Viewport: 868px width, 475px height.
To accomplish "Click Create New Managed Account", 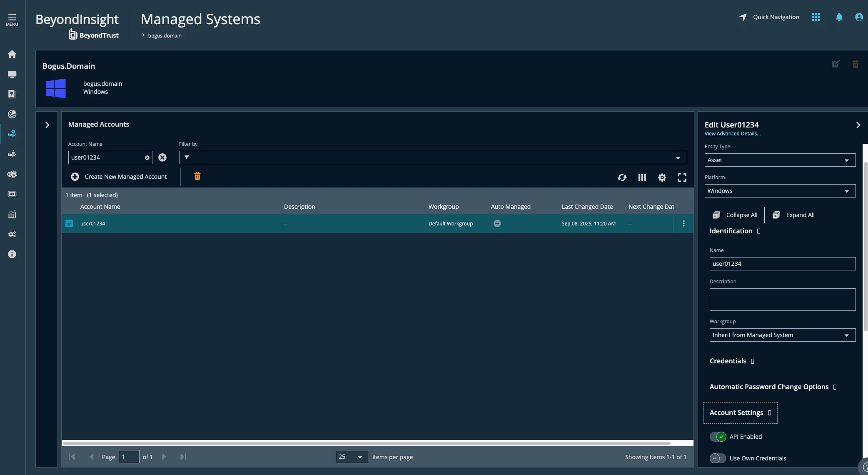I will pos(119,177).
